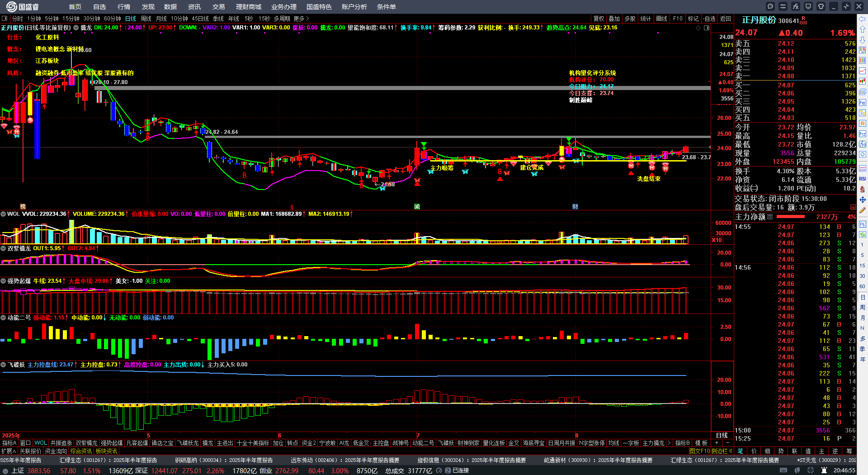Open the candlestick chart sidebar icon
The width and height of the screenshot is (868, 475).
click(x=863, y=81)
